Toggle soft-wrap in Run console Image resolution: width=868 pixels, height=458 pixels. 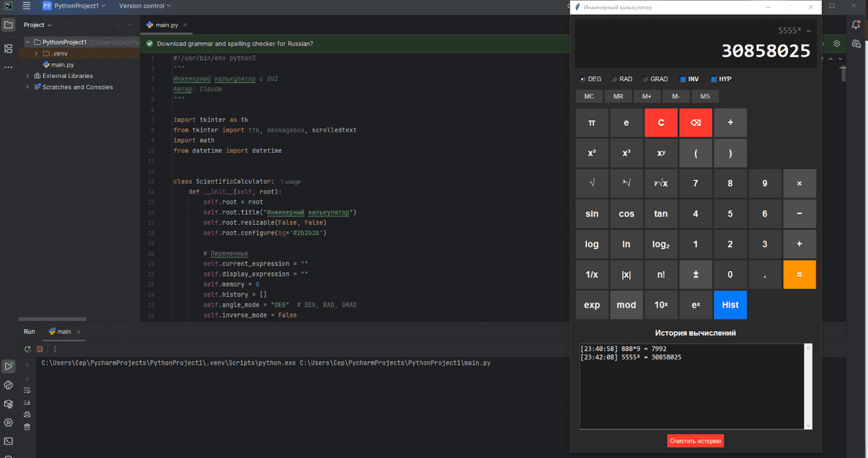click(x=27, y=390)
